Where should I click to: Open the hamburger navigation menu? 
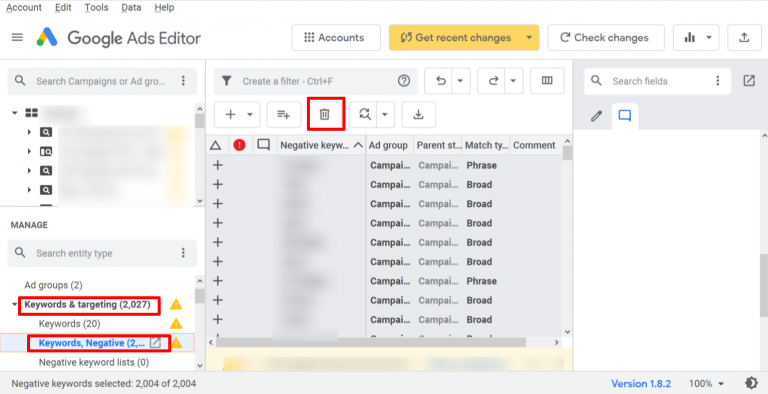coord(17,38)
